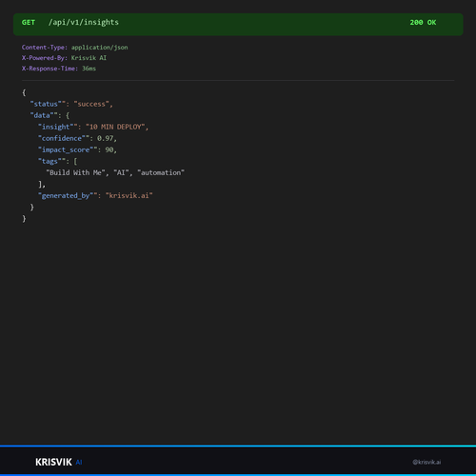Viewport: 476px width, 476px height.
Task: Click the impact score value 90
Action: tap(109, 149)
